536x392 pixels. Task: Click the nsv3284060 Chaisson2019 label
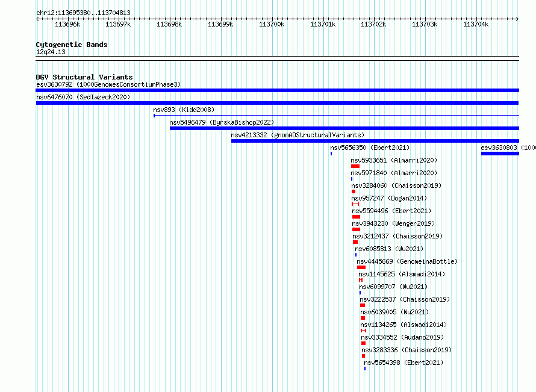pos(396,185)
